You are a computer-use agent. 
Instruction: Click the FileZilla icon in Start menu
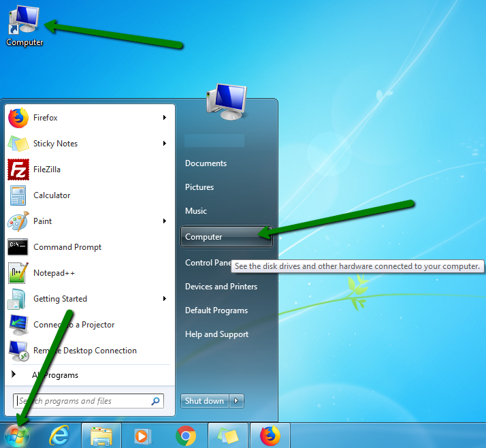[18, 170]
